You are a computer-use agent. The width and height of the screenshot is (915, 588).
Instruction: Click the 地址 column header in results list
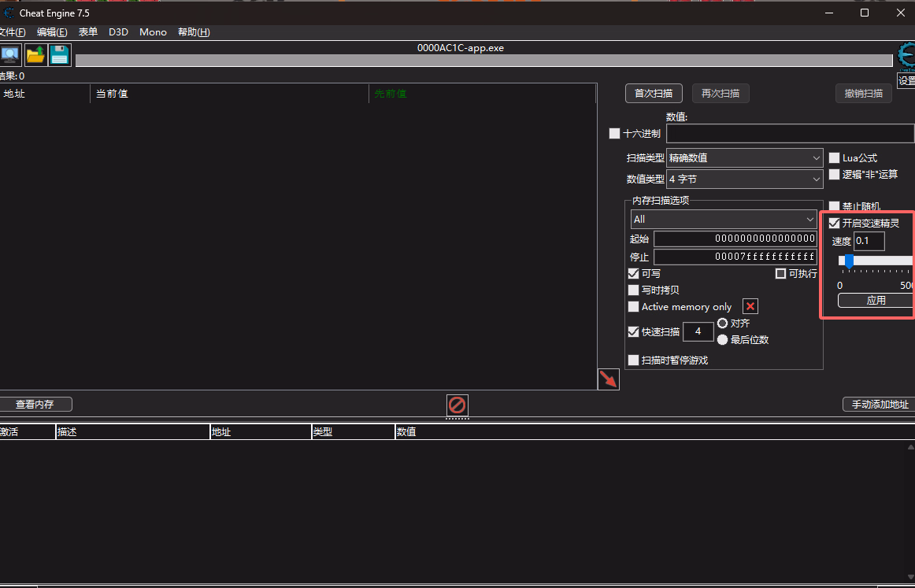point(45,94)
